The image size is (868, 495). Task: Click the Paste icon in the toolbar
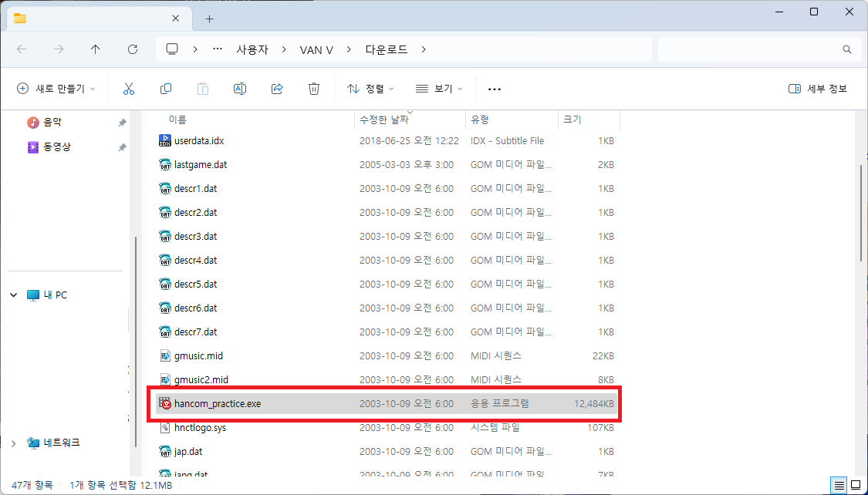coord(203,88)
